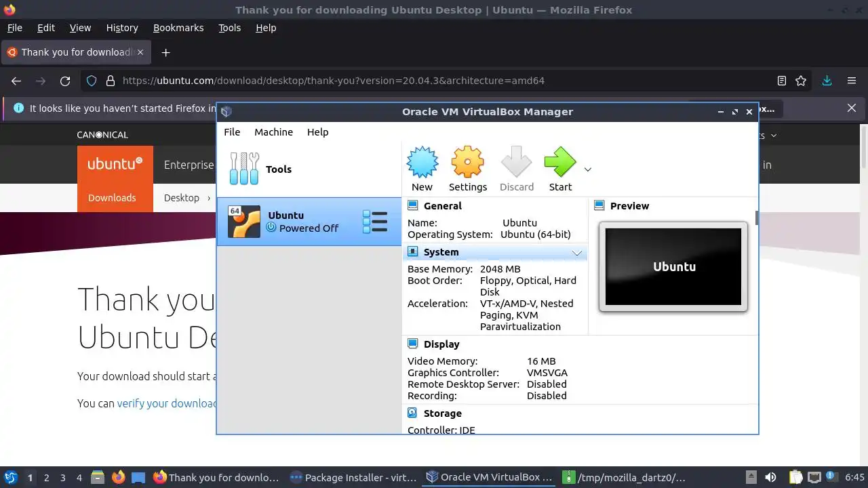This screenshot has height=488, width=868.
Task: Go back in Firefox
Action: (x=16, y=81)
